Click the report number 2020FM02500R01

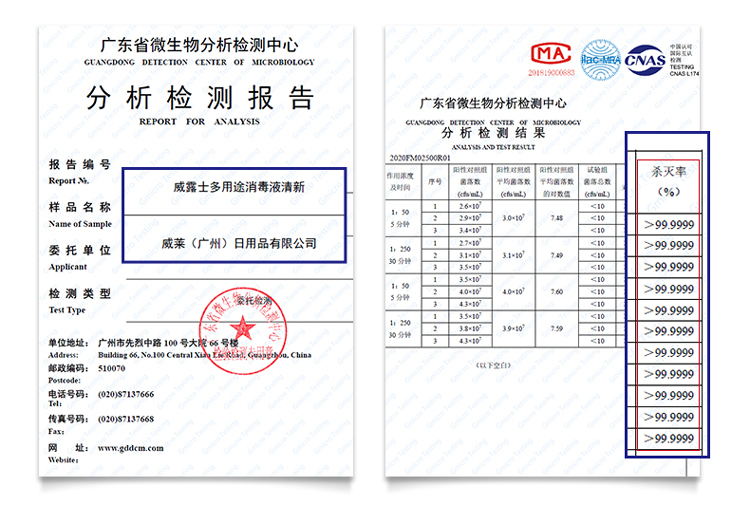point(420,158)
